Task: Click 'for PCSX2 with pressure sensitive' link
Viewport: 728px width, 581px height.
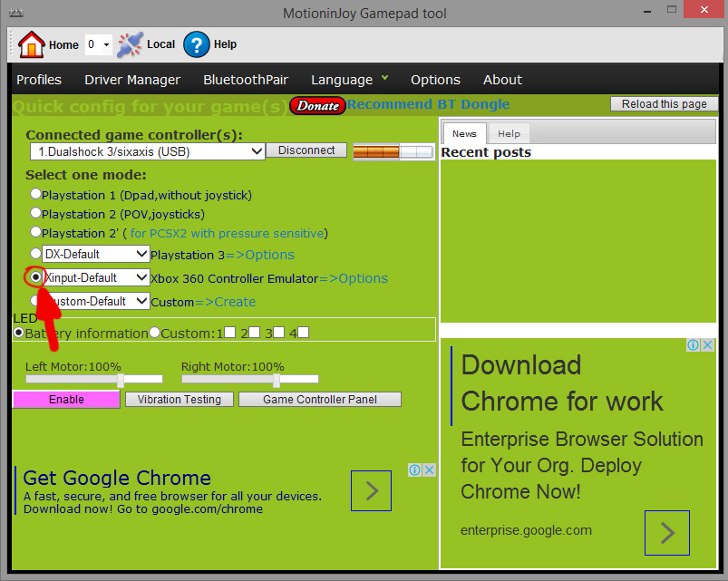Action: click(x=227, y=233)
